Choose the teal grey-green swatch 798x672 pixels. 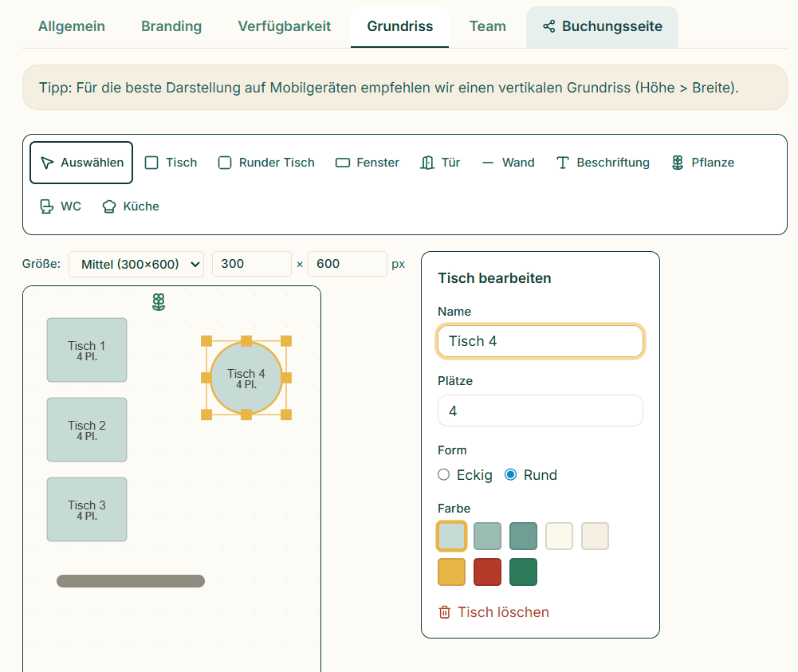point(523,536)
